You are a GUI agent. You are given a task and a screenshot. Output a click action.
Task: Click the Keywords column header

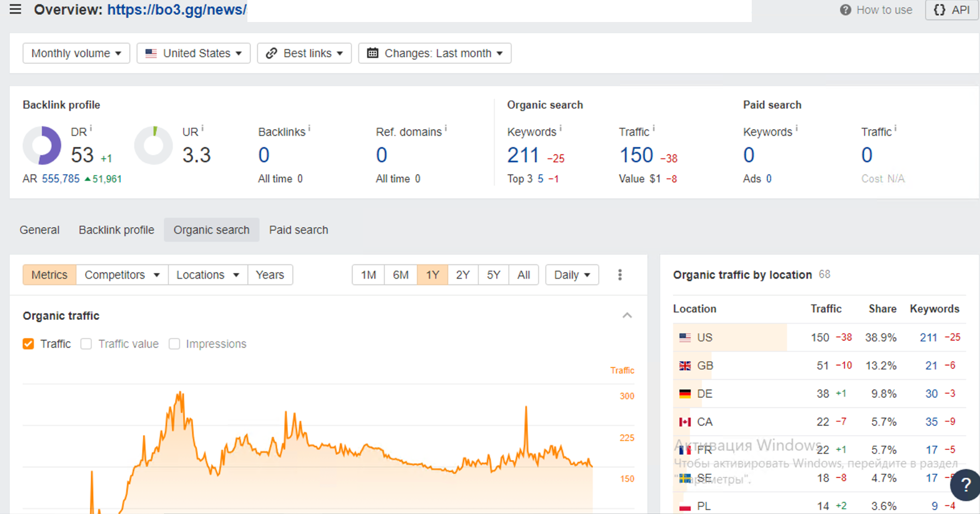[x=935, y=309]
